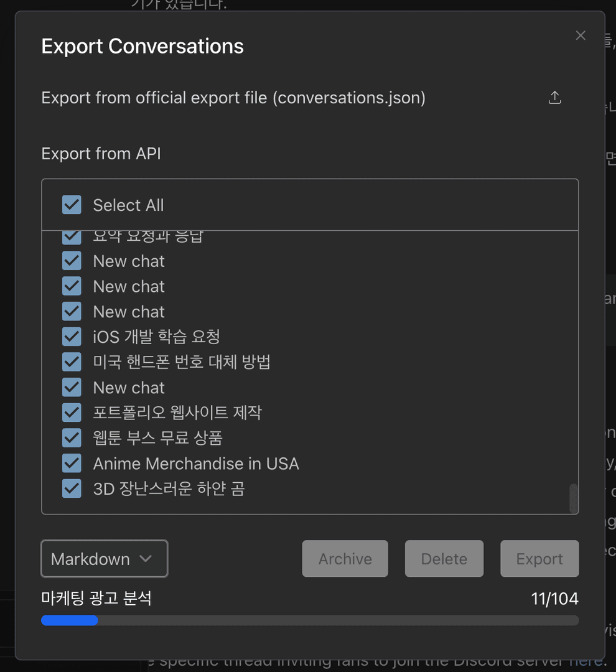Uncheck the 3D 장난스러운 하얀 곰 checkbox
616x672 pixels.
[x=72, y=488]
